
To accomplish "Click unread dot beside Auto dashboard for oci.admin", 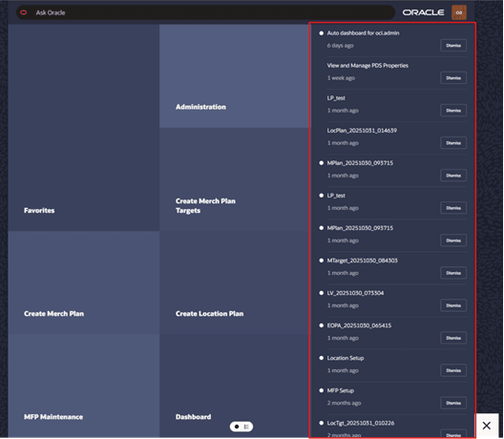I will coord(321,32).
